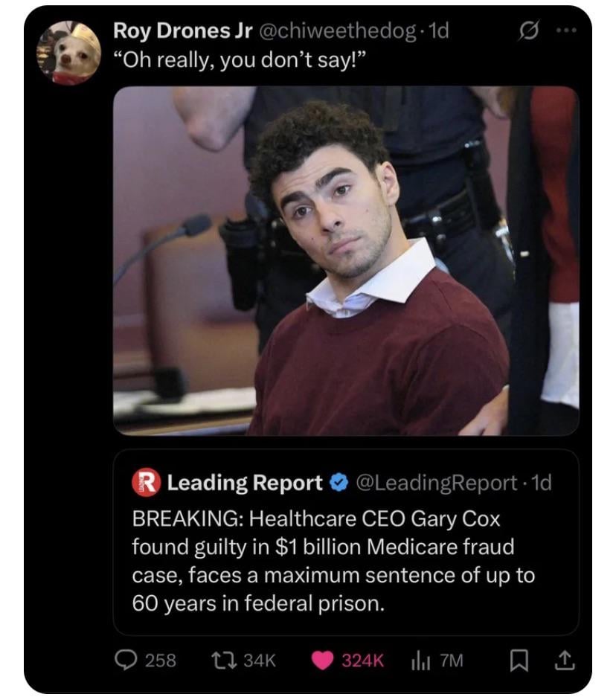Click the blue verified checkmark badge
Viewport: 616px width, 697px height.
(x=339, y=483)
